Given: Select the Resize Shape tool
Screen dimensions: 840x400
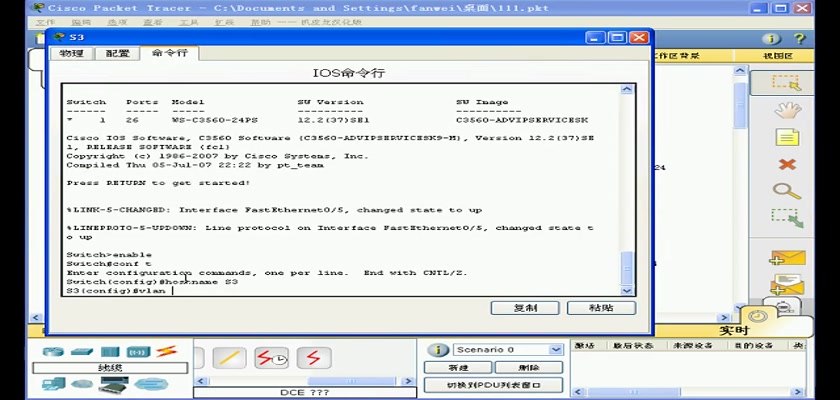Looking at the screenshot, I should [x=787, y=216].
